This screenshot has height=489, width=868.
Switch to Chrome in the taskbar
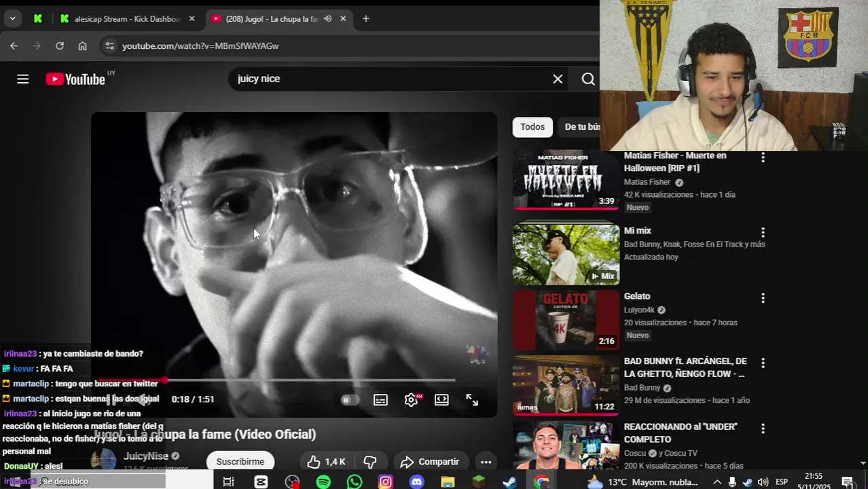pos(541,482)
